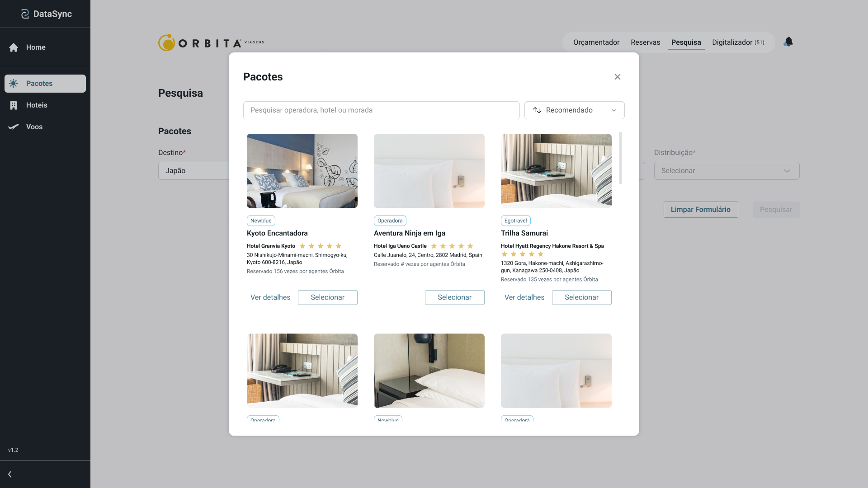Open the Destino Japão field
868x488 pixels.
193,171
